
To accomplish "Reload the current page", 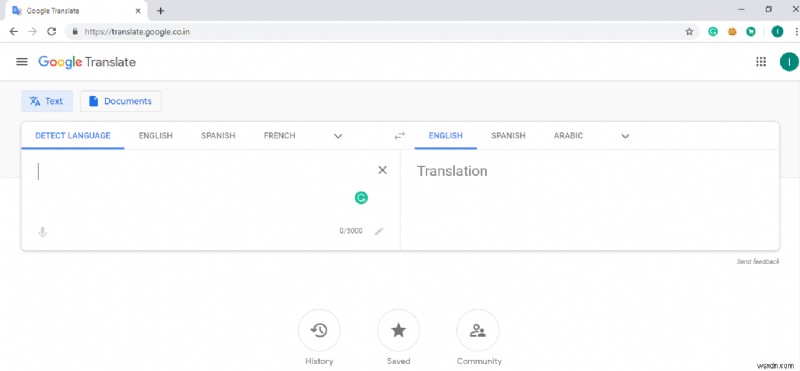I will click(52, 32).
